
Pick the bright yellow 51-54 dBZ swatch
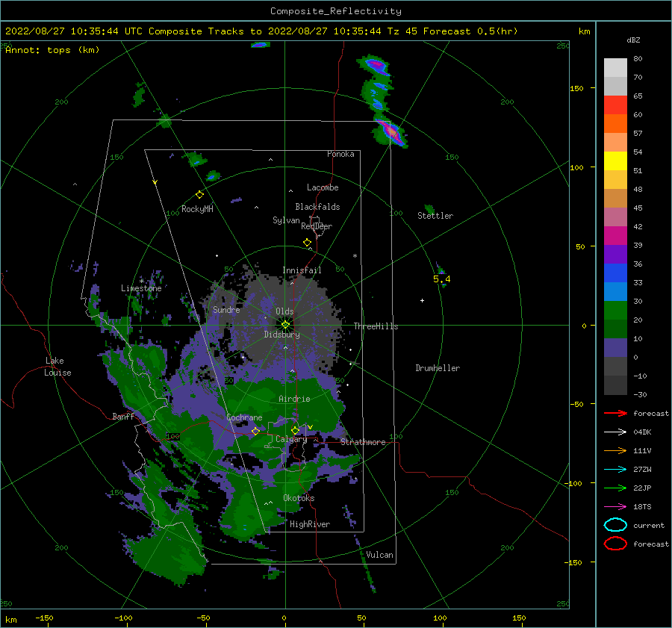click(x=615, y=161)
